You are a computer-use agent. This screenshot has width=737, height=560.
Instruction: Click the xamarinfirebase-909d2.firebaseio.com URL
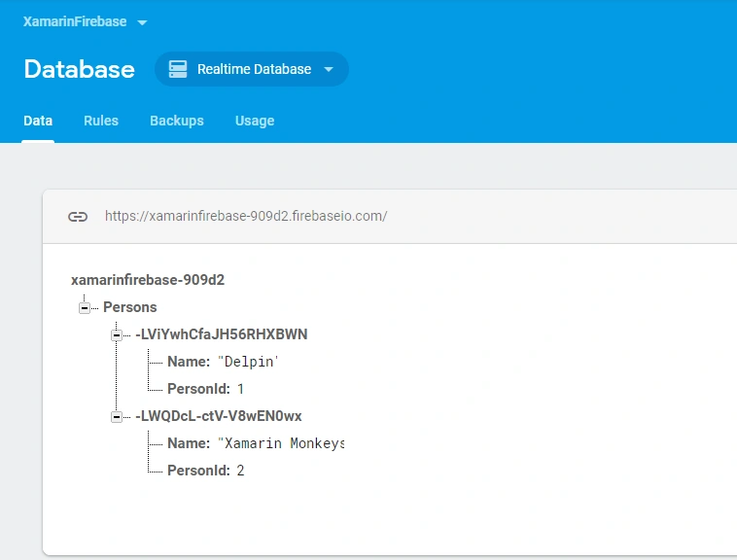tap(246, 216)
